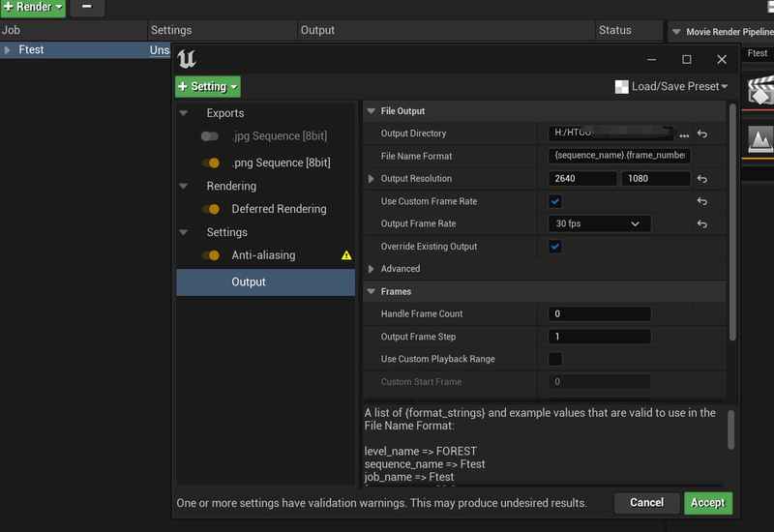Click the File Name Format field
774x532 pixels.
click(619, 156)
